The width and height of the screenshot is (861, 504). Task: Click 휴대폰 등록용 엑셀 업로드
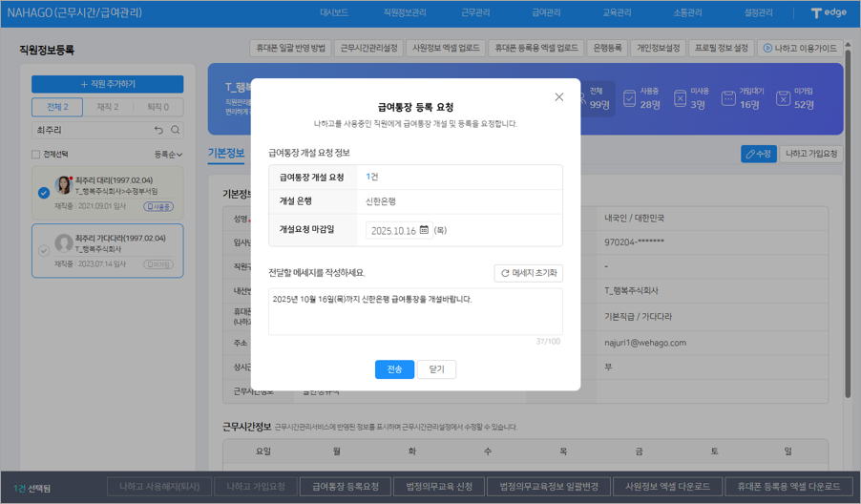(x=535, y=48)
